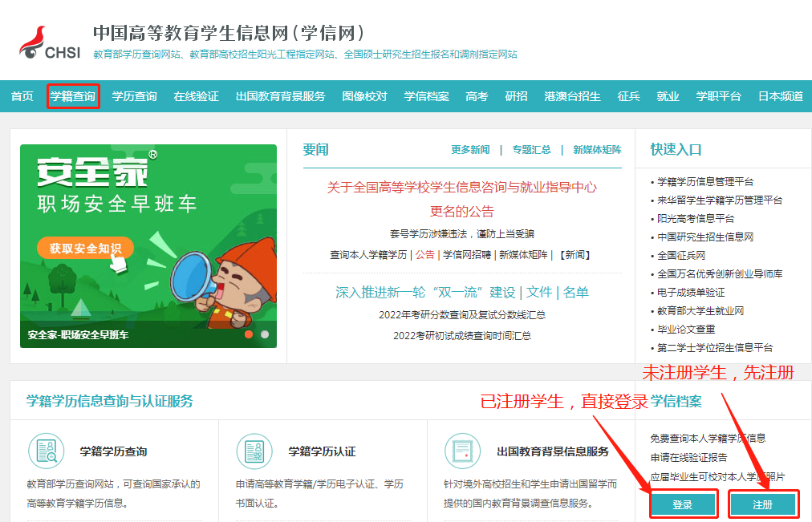Viewport: 812px width, 522px height.
Task: Open the 毕业论文查重 quick link
Action: pyautogui.click(x=686, y=329)
